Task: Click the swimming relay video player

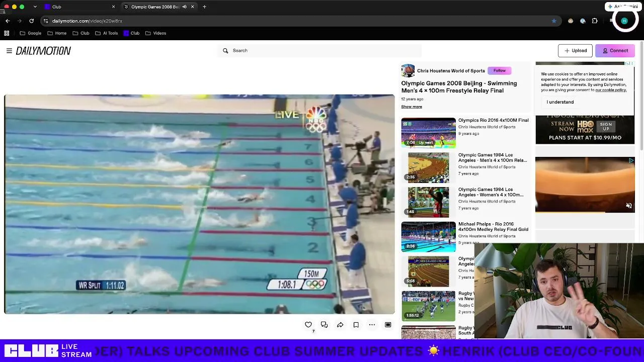Action: click(199, 204)
